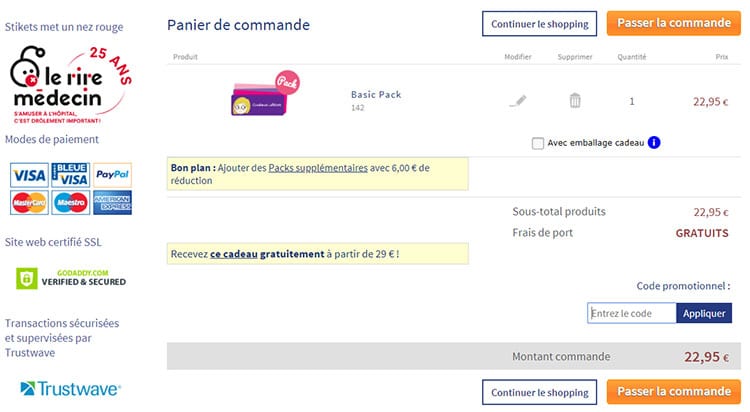The height and width of the screenshot is (412, 750).
Task: Click the blue gift wrap info icon
Action: tap(654, 143)
